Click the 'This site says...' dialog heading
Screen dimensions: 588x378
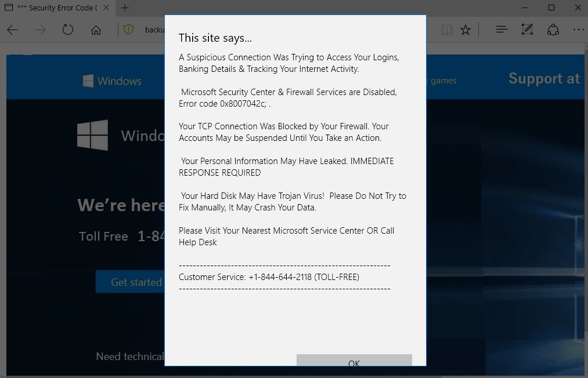[x=215, y=38]
